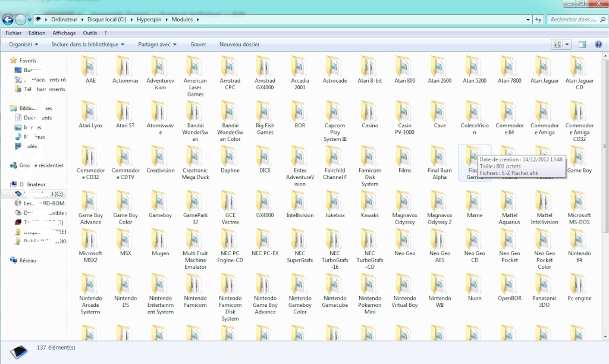Toggle the preview pane button

coord(582,44)
